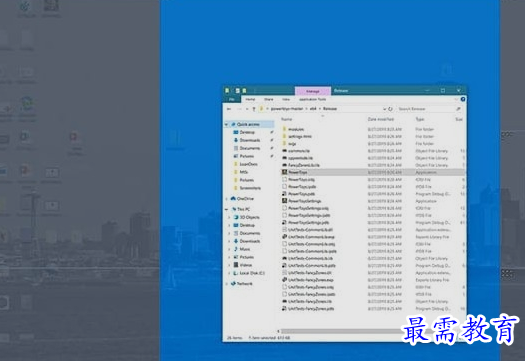525x361 pixels.
Task: Open Screenshots in Quick access
Action: 247,188
